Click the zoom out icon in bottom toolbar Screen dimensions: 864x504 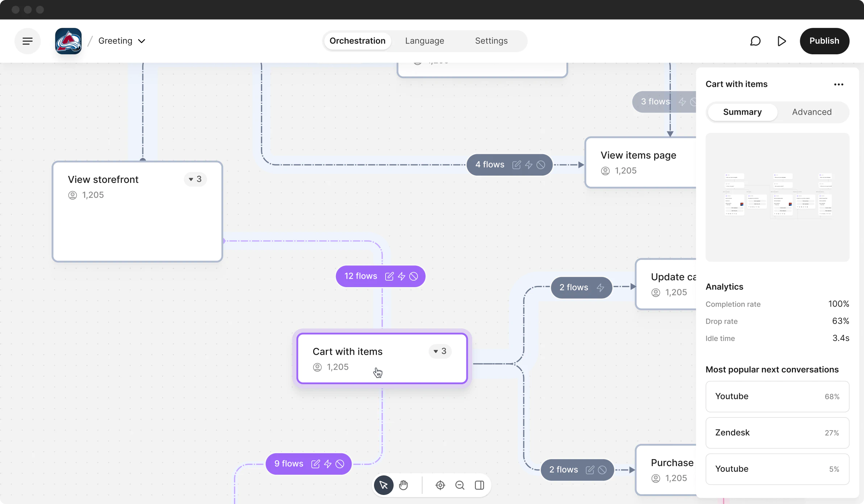point(459,486)
